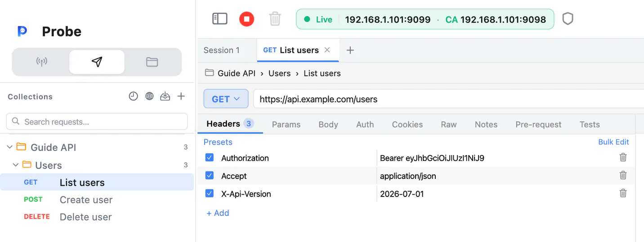
Task: Delete the Authorization header row
Action: point(623,157)
